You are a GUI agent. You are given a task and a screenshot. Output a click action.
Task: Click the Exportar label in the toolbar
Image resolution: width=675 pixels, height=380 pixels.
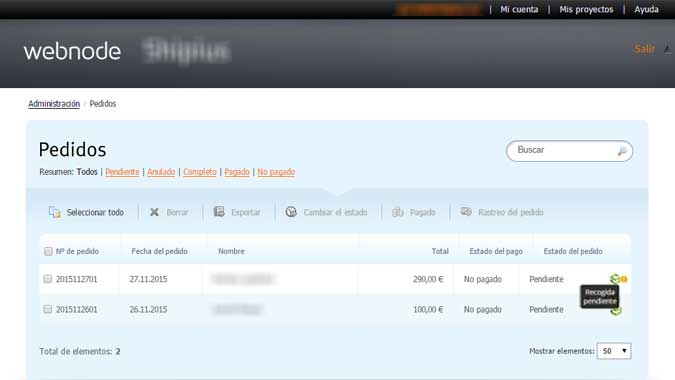(245, 212)
